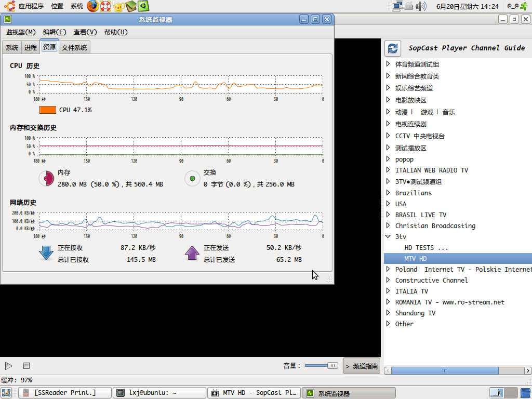The width and height of the screenshot is (532, 399).
Task: Click the CPU orange color swatch
Action: 47,110
